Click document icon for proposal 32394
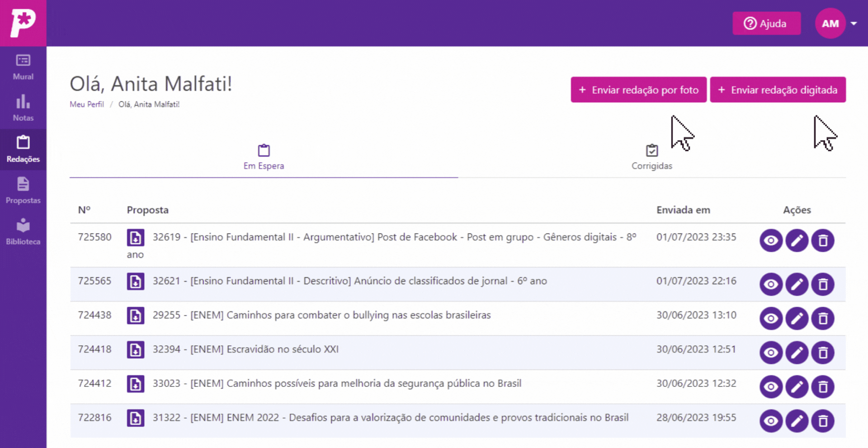This screenshot has width=868, height=448. [x=135, y=350]
